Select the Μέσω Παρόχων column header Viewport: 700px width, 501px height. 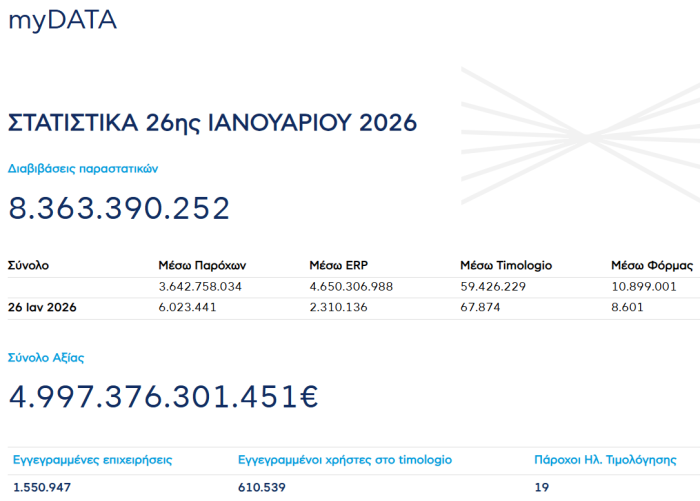[x=202, y=266]
